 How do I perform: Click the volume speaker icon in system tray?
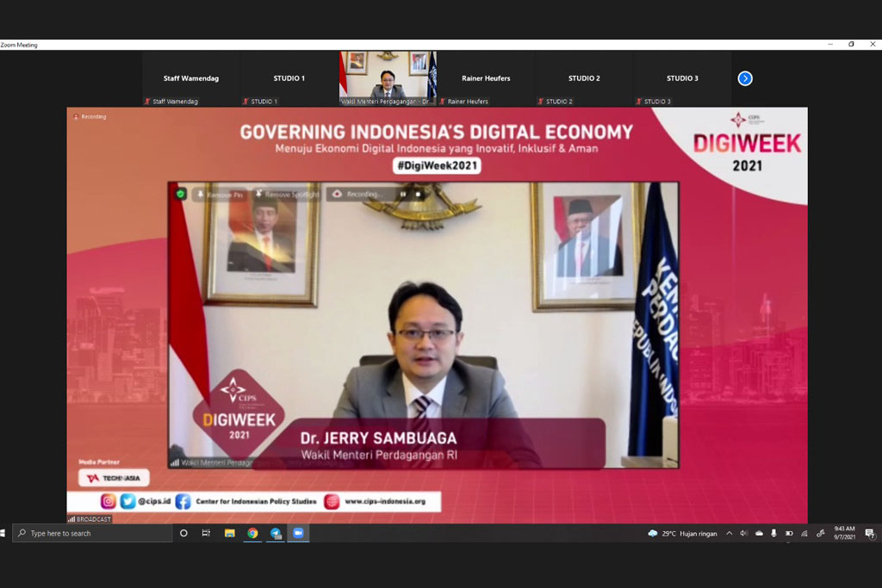(x=743, y=534)
